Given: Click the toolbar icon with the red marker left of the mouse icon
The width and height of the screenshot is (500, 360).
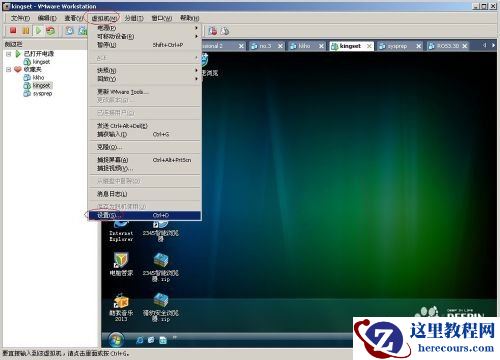Looking at the screenshot, I should [x=212, y=31].
